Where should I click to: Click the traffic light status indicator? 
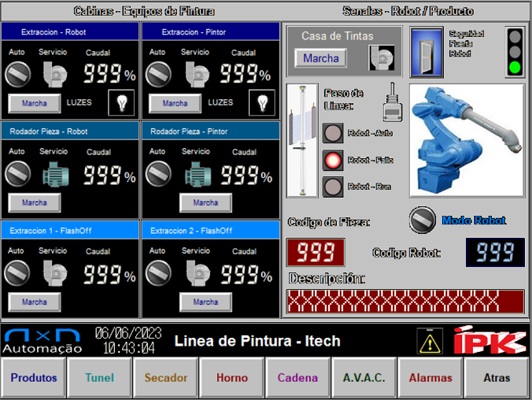(x=515, y=52)
